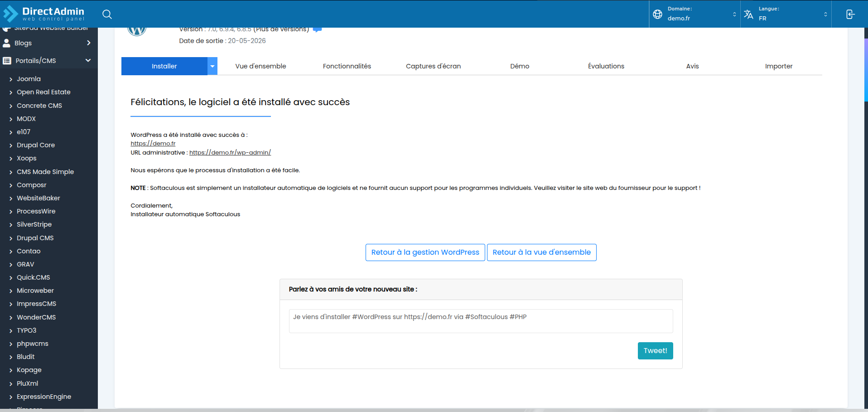
Task: Click the Portails/CMS list icon
Action: pos(7,61)
